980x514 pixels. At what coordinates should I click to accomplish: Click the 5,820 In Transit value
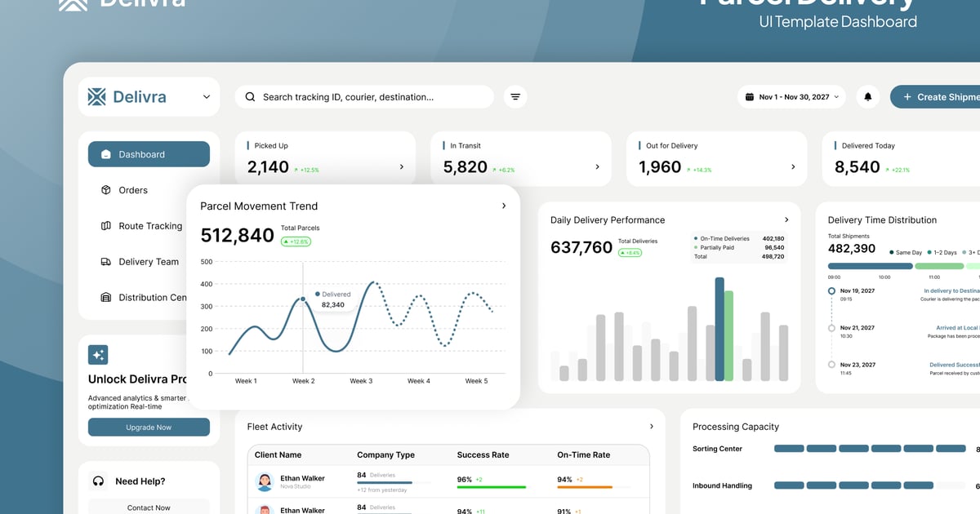(465, 166)
